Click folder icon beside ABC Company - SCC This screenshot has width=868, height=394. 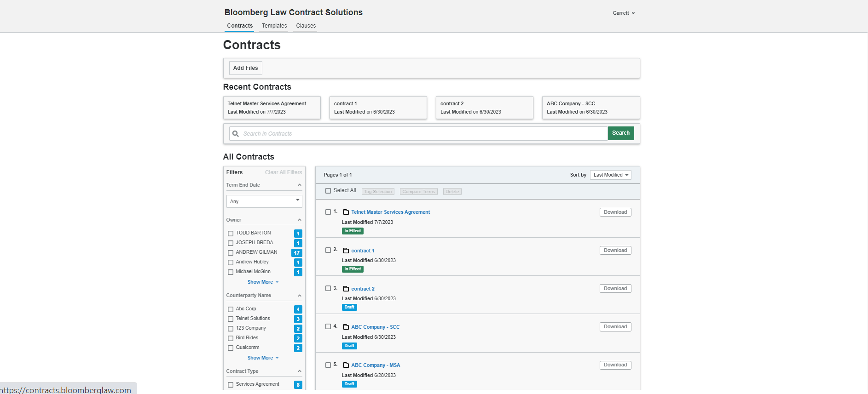(x=346, y=327)
